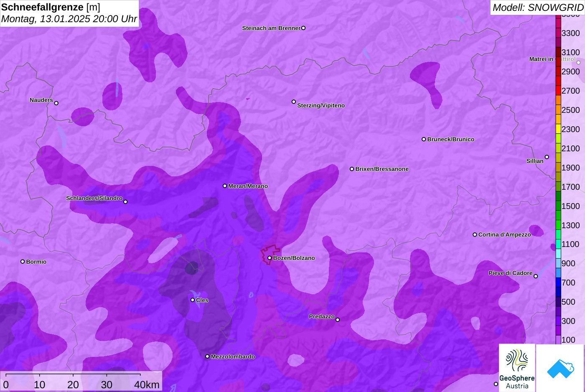Click the red color swatch at 2700
This screenshot has height=392, width=585.
[558, 90]
